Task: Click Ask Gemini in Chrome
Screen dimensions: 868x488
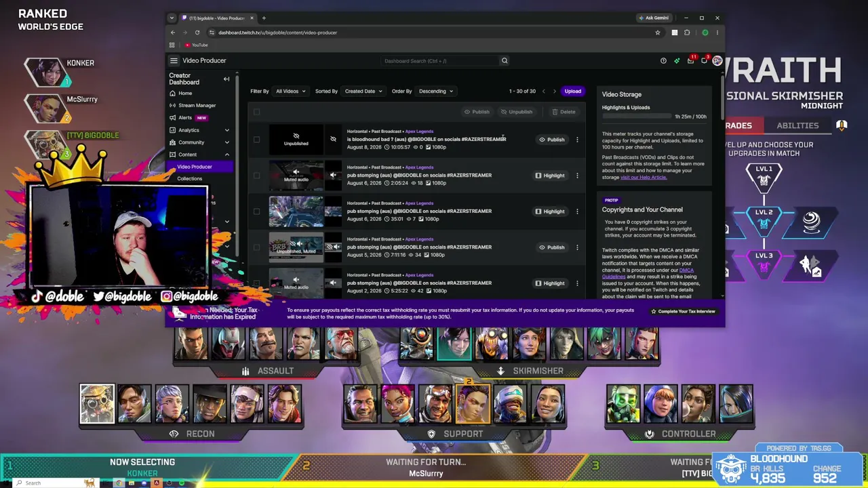Action: 653,18
